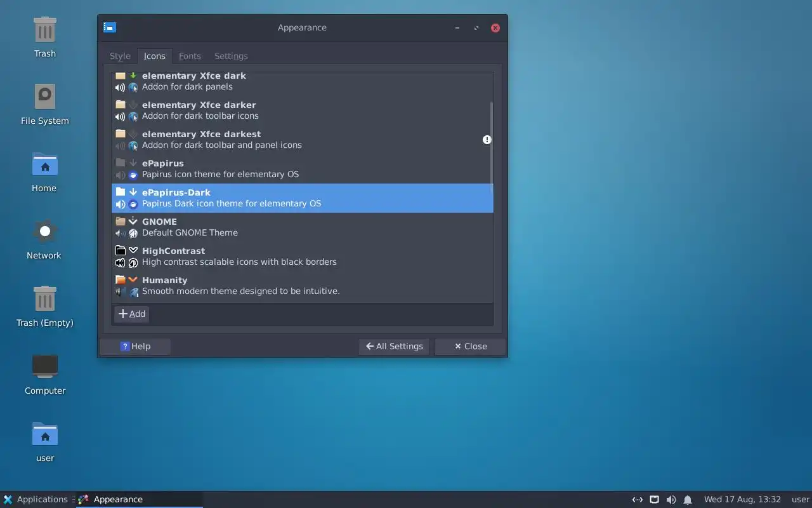Screen dimensions: 812x508
Task: Switch to the Style tab
Action: pyautogui.click(x=120, y=56)
